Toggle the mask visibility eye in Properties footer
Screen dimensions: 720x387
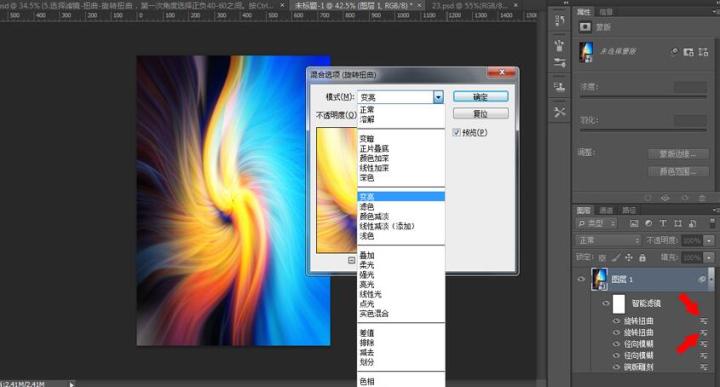pyautogui.click(x=665, y=198)
